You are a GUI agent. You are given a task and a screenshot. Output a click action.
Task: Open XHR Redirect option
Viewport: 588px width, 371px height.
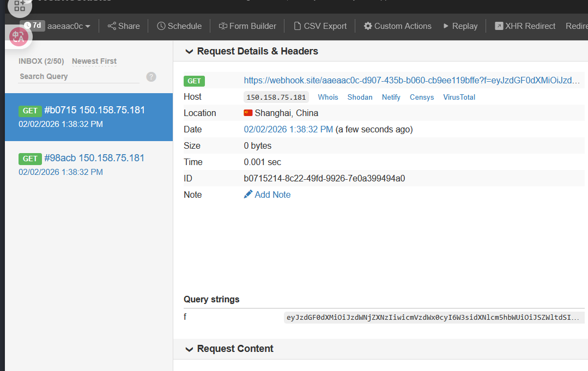[525, 26]
